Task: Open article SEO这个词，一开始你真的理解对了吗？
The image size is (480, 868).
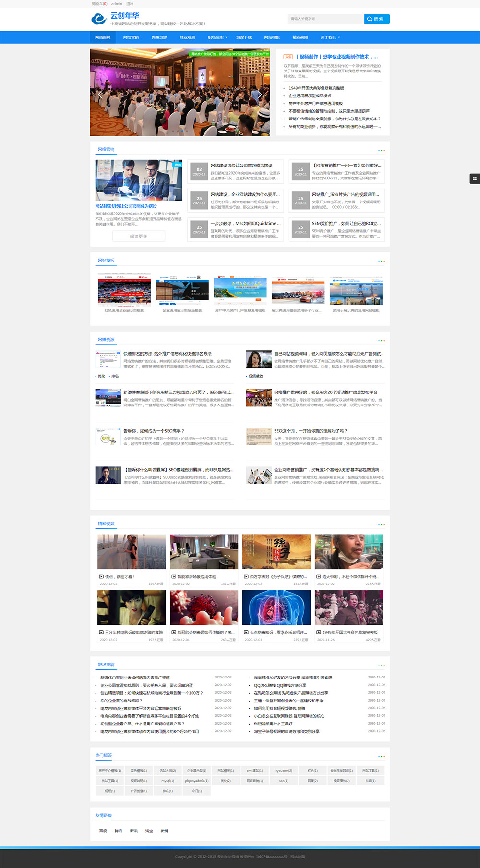Action: 311,431
